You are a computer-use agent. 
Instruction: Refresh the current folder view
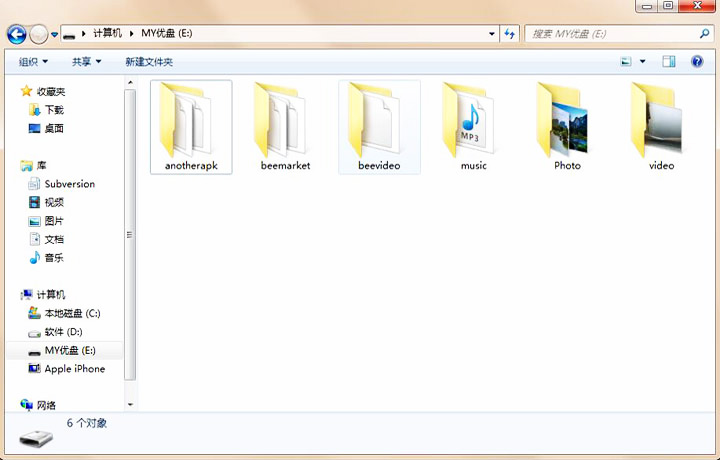(509, 34)
